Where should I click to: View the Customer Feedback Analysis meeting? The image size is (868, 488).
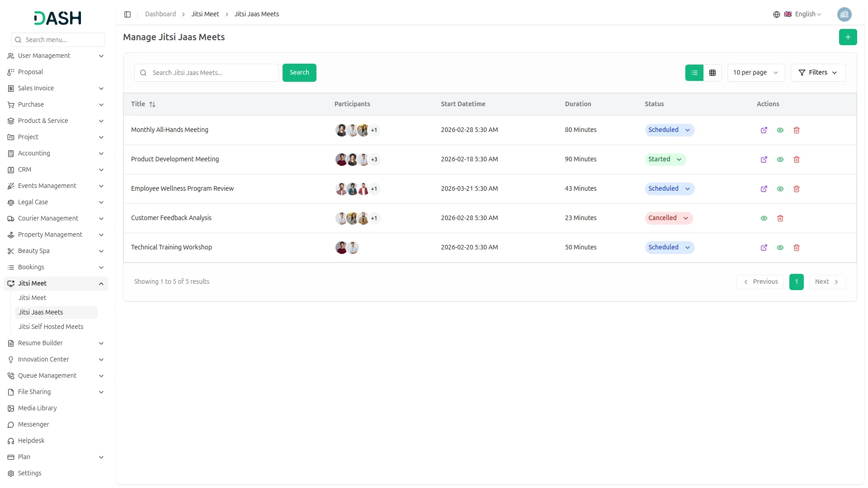click(x=764, y=218)
